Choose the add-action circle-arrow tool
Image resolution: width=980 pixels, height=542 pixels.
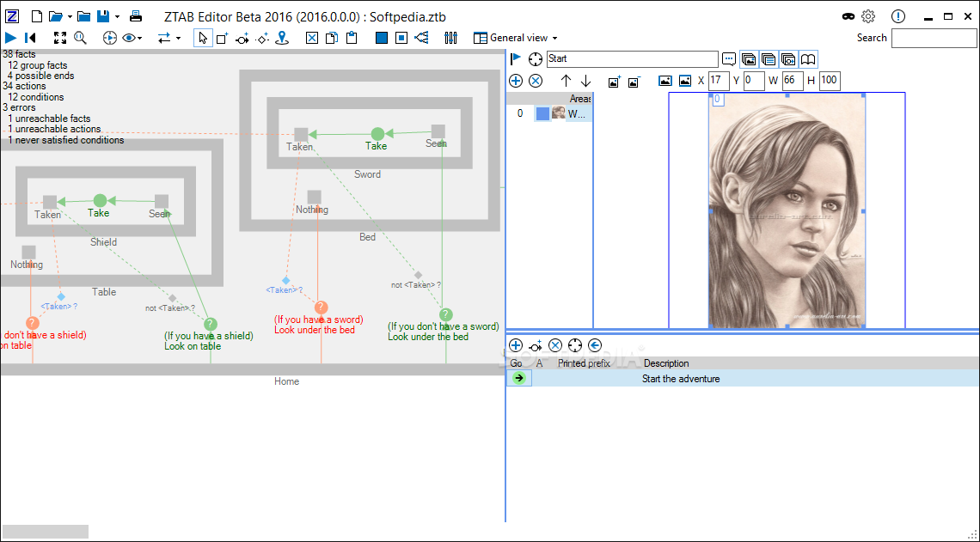pyautogui.click(x=242, y=39)
